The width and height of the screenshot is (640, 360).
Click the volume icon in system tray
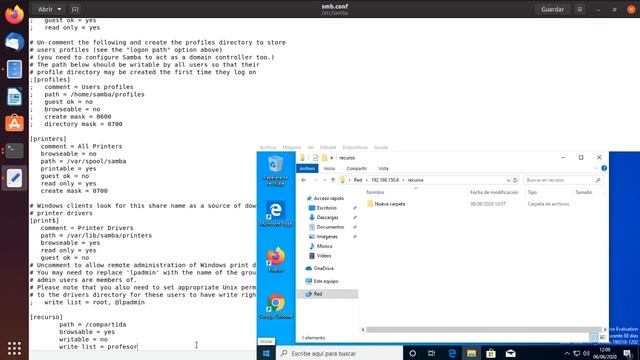click(587, 353)
